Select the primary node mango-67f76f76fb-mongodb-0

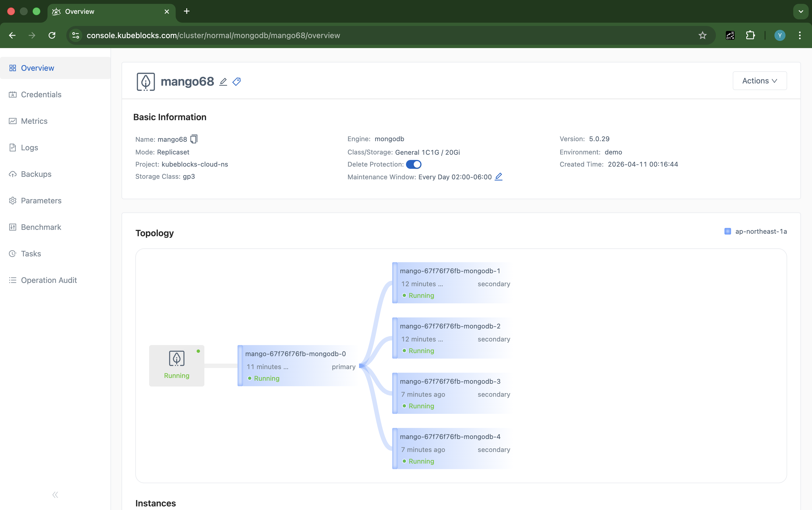click(298, 366)
